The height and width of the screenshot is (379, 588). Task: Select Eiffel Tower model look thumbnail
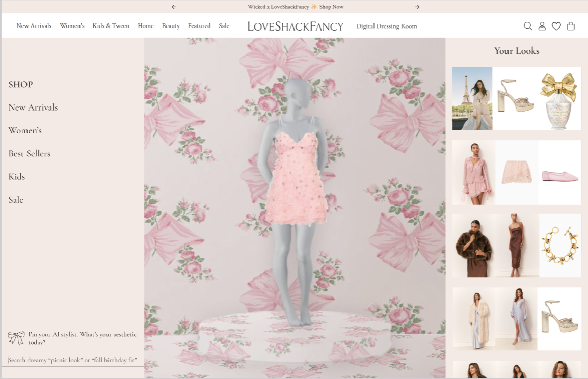coord(472,99)
